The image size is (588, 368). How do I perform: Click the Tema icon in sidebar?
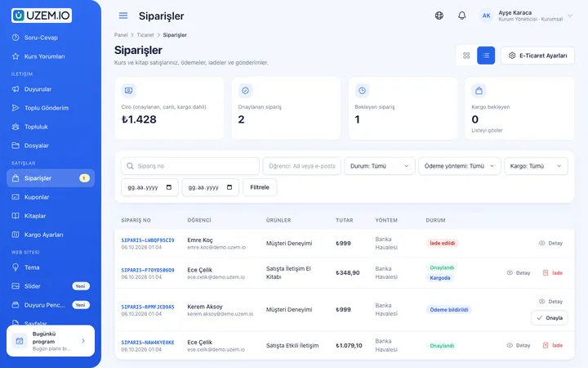[16, 267]
